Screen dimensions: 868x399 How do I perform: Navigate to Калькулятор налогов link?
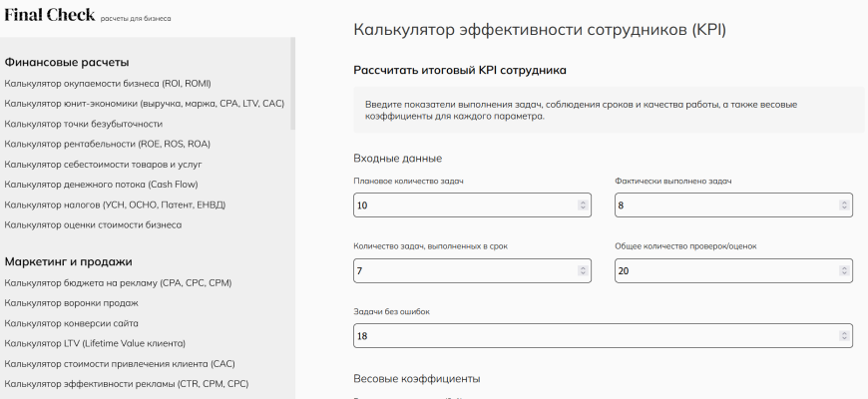(x=115, y=204)
